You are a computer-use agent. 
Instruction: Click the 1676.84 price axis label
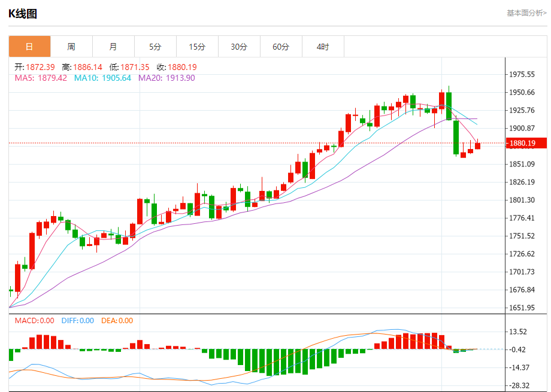coord(522,290)
